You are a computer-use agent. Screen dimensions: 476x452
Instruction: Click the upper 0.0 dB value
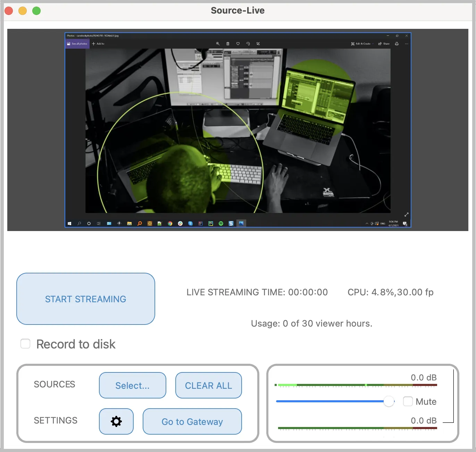click(x=424, y=378)
